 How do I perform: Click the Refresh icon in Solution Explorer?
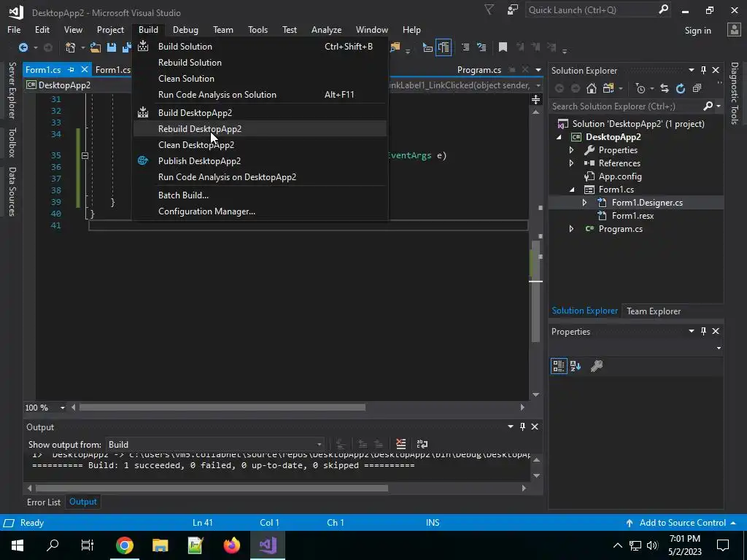pyautogui.click(x=681, y=88)
